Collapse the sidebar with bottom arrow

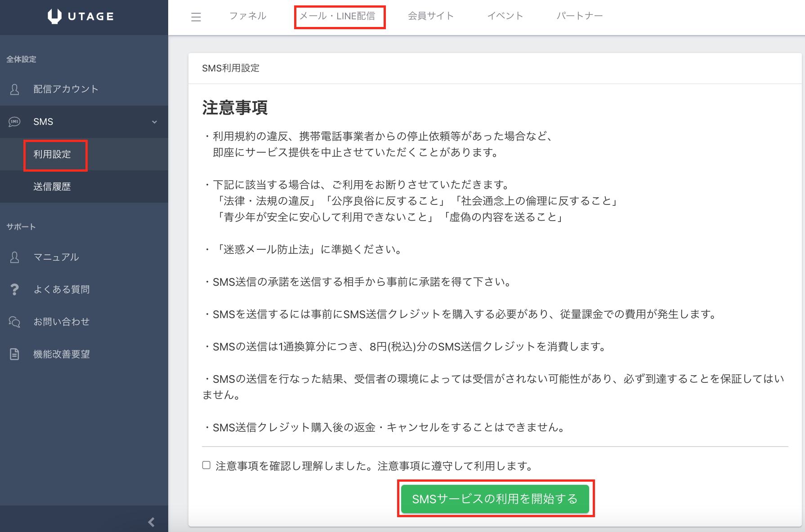click(151, 522)
